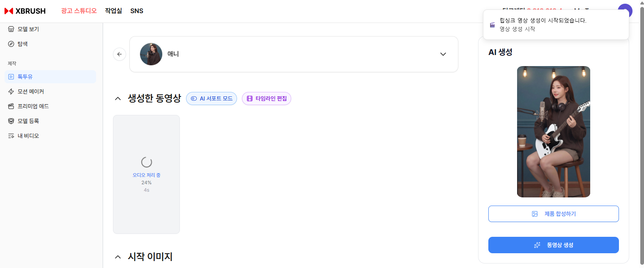Image resolution: width=644 pixels, height=268 pixels.
Task: Click the blue 동영상 생성 button
Action: (x=553, y=245)
